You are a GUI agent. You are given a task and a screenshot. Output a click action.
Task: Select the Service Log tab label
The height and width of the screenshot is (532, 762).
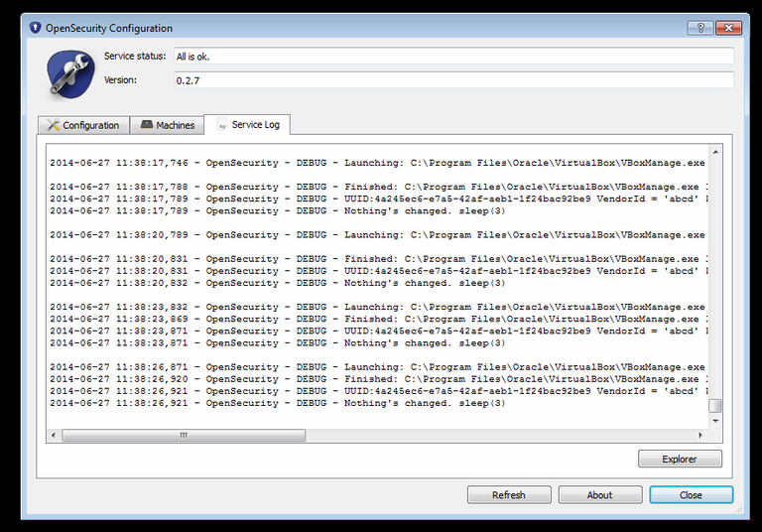tap(256, 125)
